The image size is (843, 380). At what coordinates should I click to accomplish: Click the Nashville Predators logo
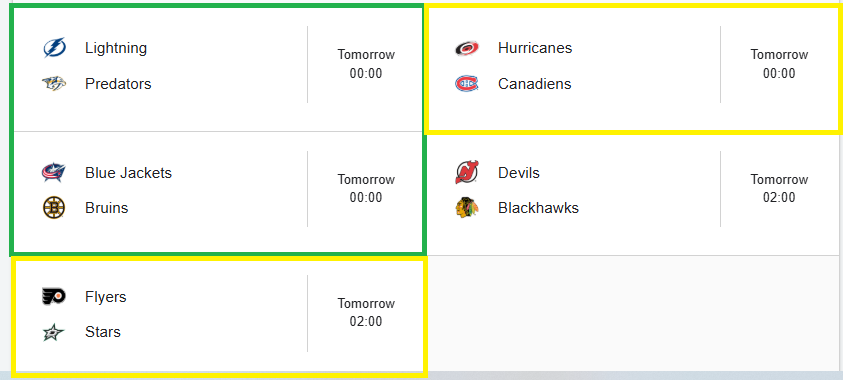point(54,84)
